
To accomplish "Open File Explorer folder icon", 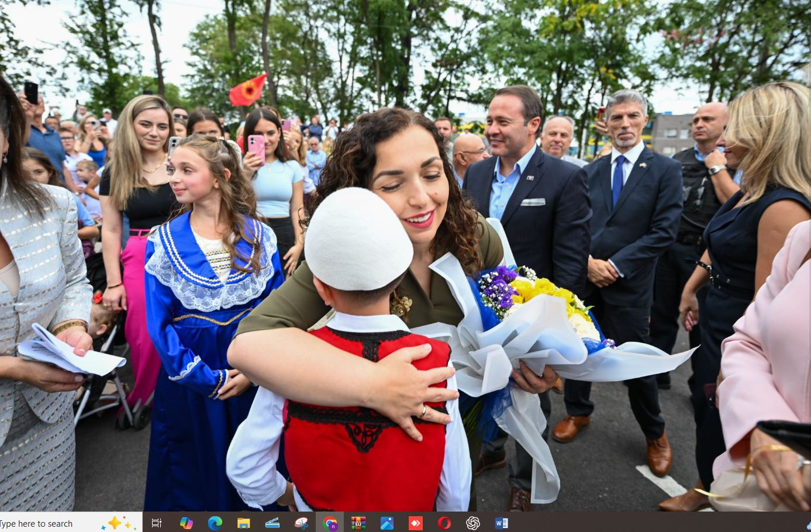I will (243, 523).
